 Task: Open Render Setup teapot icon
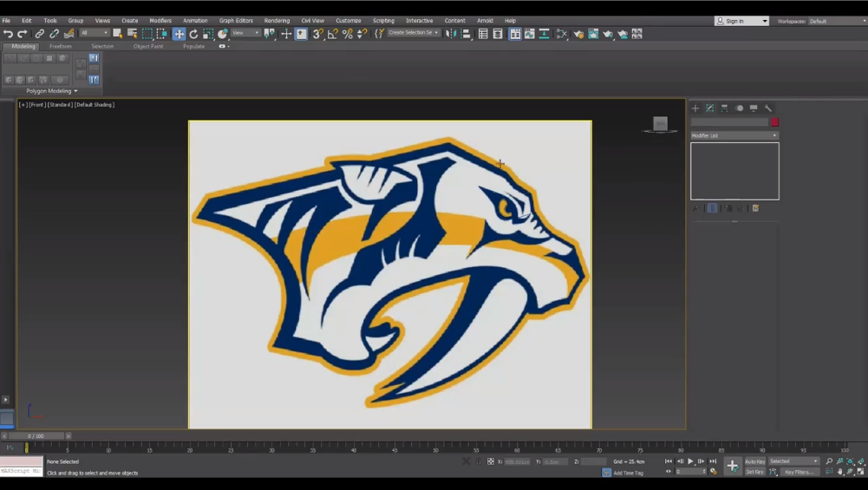click(x=578, y=34)
